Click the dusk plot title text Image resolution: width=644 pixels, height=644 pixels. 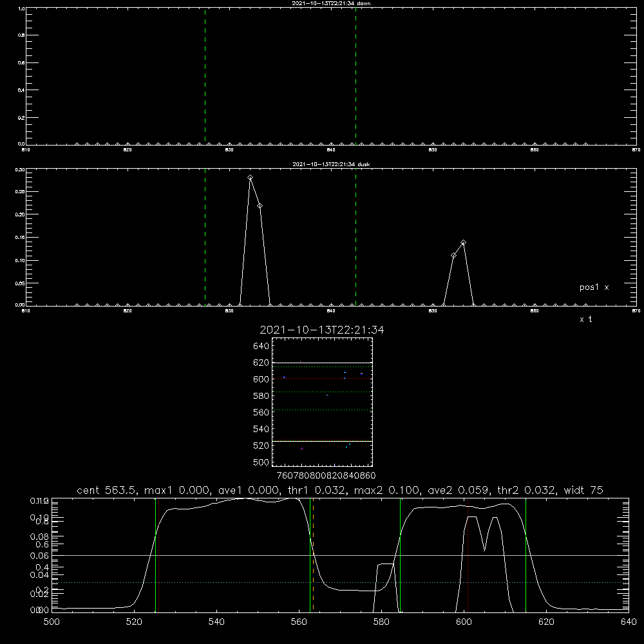(331, 164)
